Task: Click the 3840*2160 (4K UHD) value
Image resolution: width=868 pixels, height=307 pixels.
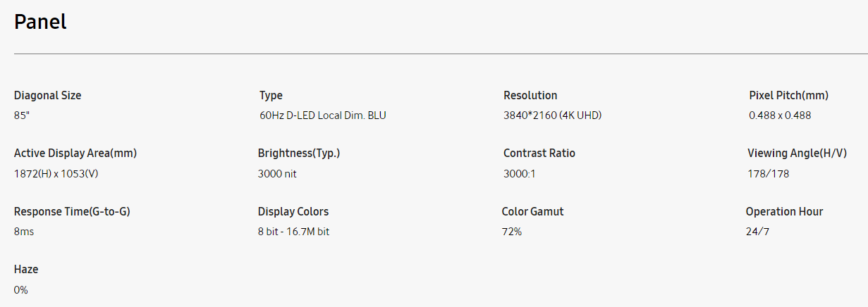Action: [x=552, y=115]
